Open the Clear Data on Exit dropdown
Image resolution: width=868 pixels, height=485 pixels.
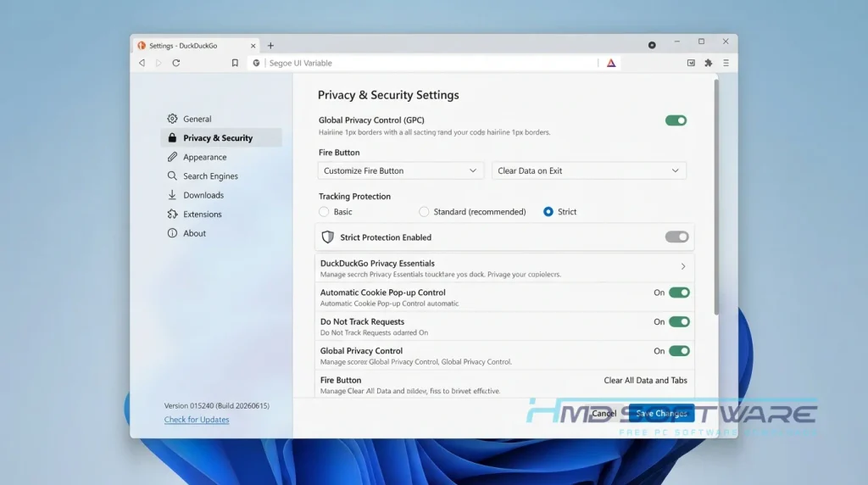(x=589, y=170)
